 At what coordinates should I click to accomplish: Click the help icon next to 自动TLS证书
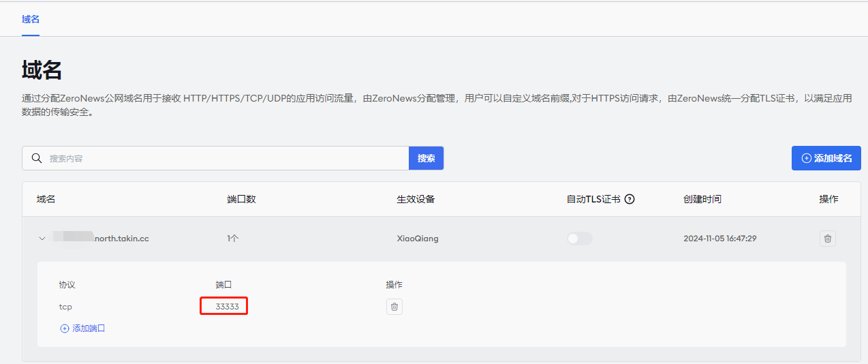[630, 200]
